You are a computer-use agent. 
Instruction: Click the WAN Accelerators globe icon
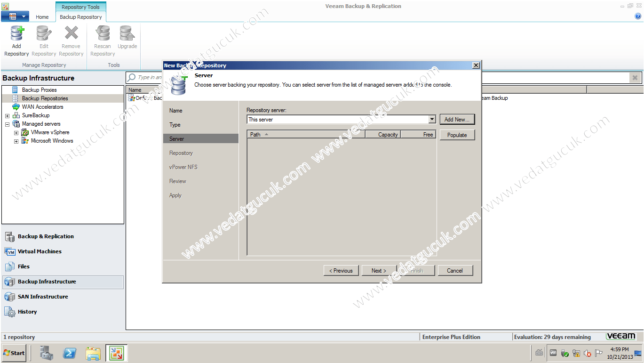(x=16, y=107)
